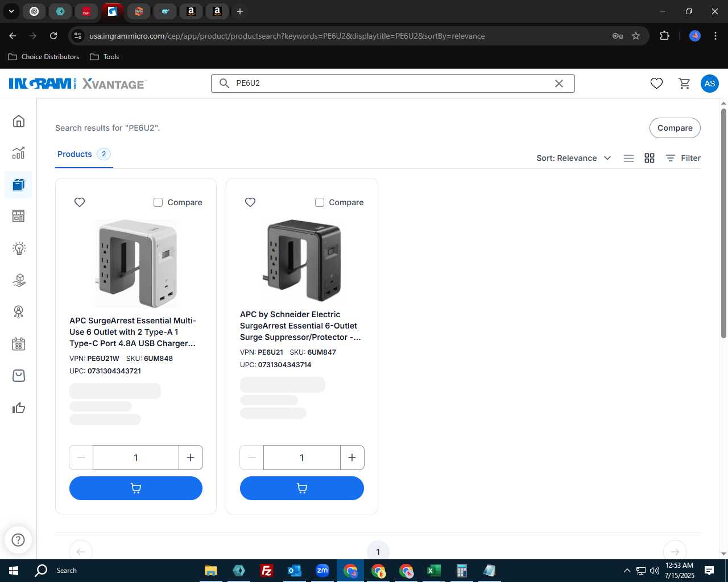The width and height of the screenshot is (728, 582).
Task: Focus the PE6U2 search input field
Action: coord(392,84)
